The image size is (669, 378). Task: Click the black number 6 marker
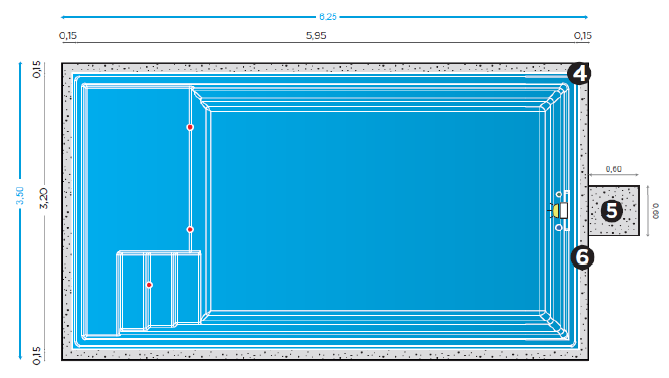pos(582,258)
